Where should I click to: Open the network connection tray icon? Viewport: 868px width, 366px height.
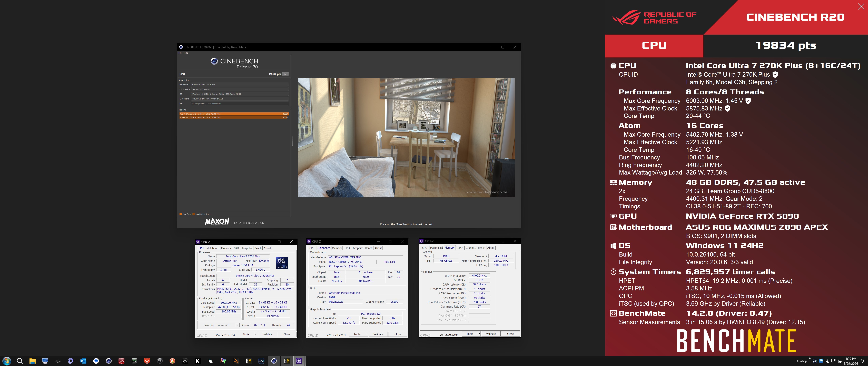click(834, 361)
